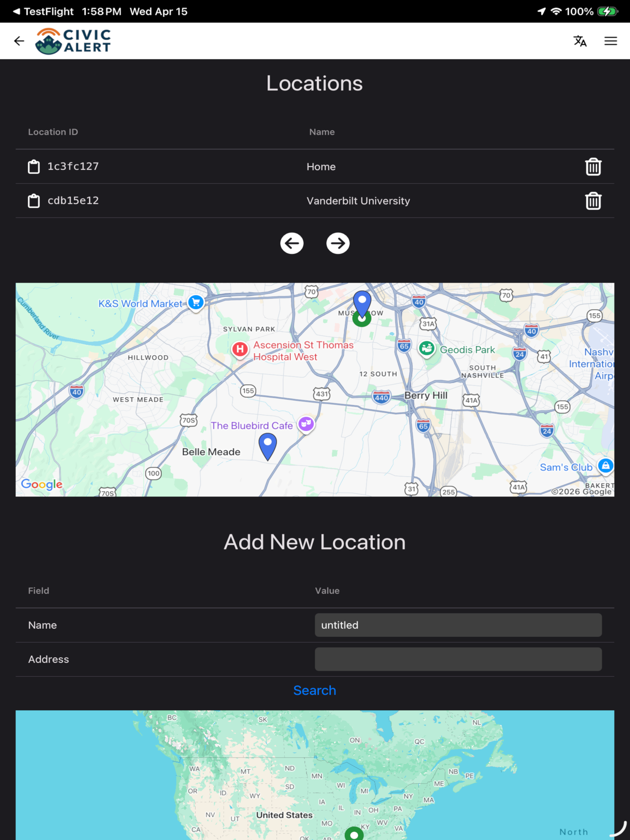Tap the location services arrow icon
This screenshot has width=630, height=840.
point(541,11)
